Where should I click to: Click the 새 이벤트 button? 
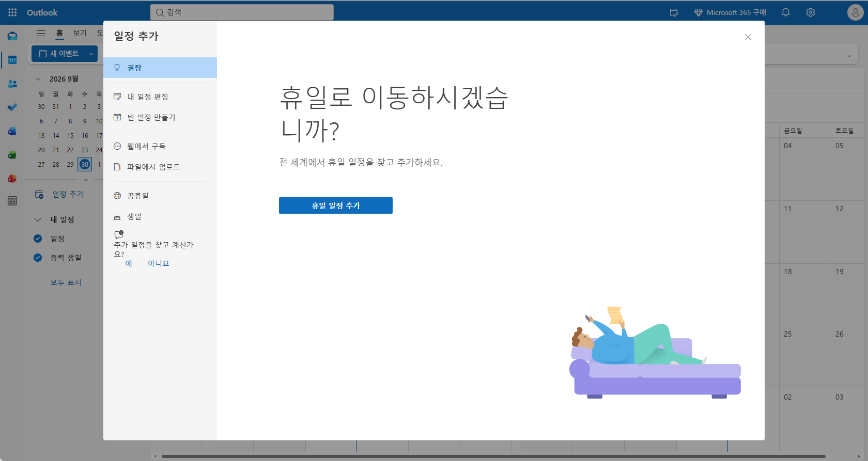click(x=58, y=54)
